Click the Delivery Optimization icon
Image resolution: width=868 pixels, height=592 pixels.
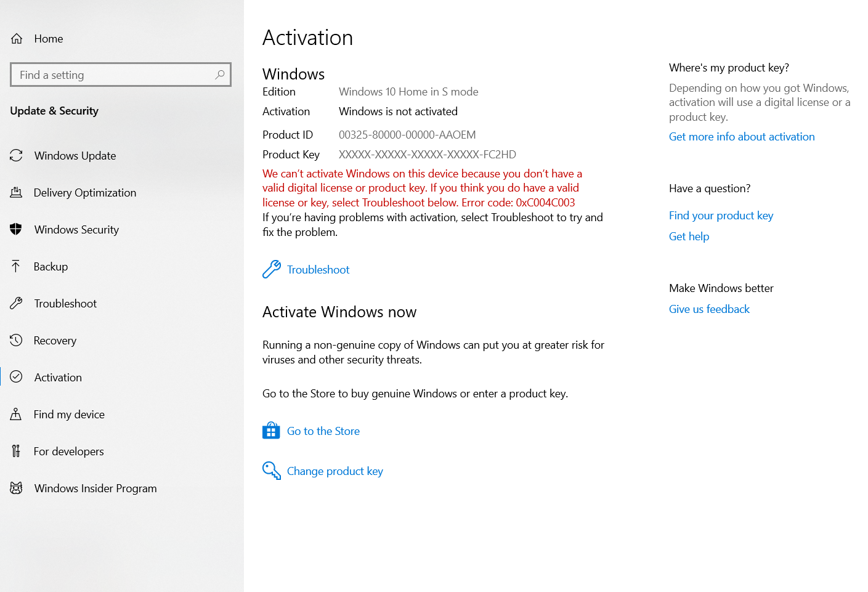point(16,192)
